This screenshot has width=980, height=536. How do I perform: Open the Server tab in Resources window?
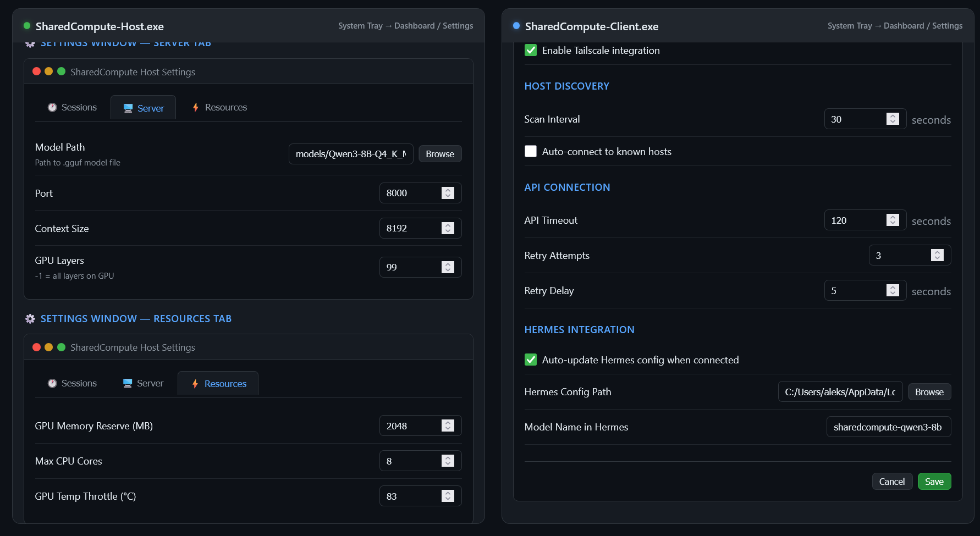[x=143, y=383]
